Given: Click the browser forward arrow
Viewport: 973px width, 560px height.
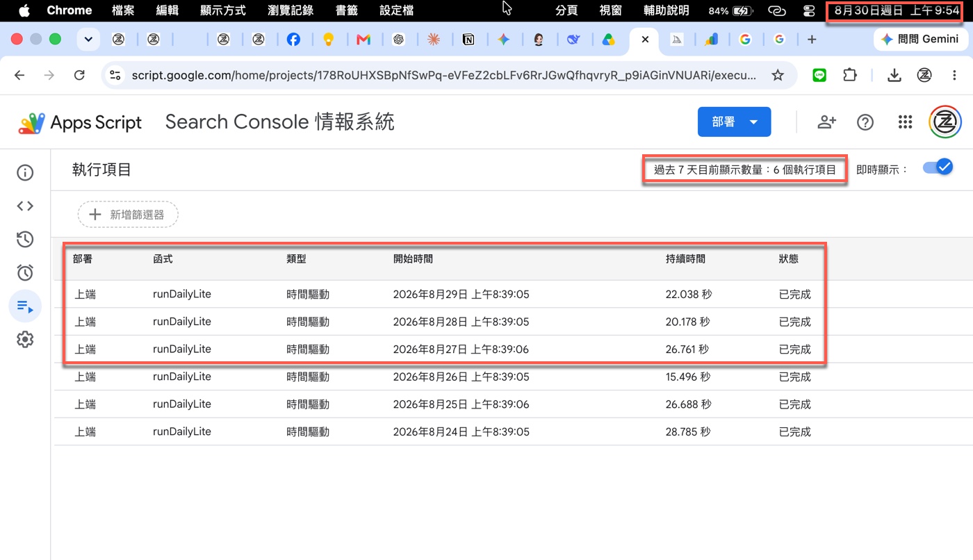Looking at the screenshot, I should click(x=49, y=75).
